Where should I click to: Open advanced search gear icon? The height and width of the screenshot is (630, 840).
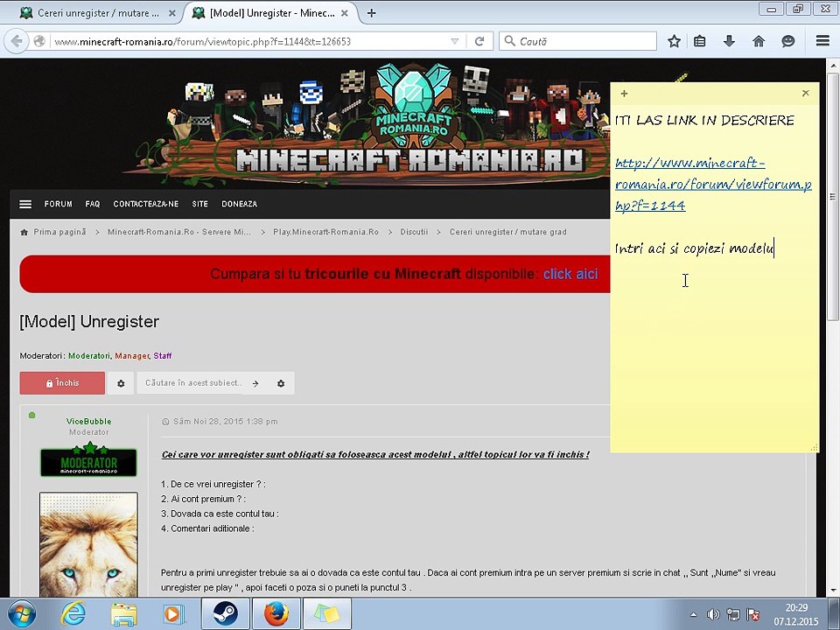(281, 383)
